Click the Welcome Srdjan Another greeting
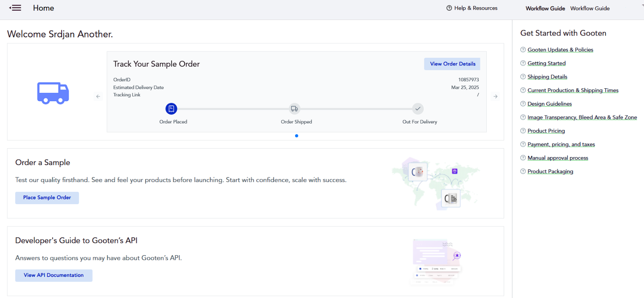 (x=60, y=34)
